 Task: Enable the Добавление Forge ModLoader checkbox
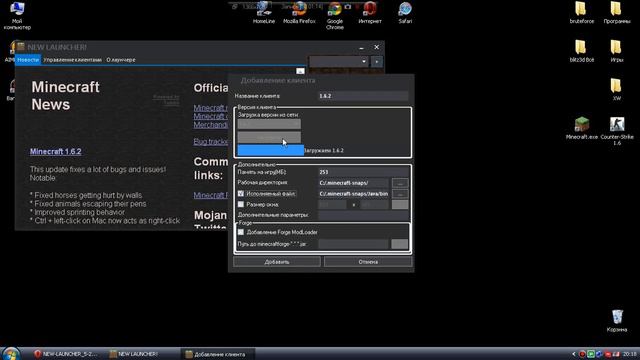pos(241,232)
